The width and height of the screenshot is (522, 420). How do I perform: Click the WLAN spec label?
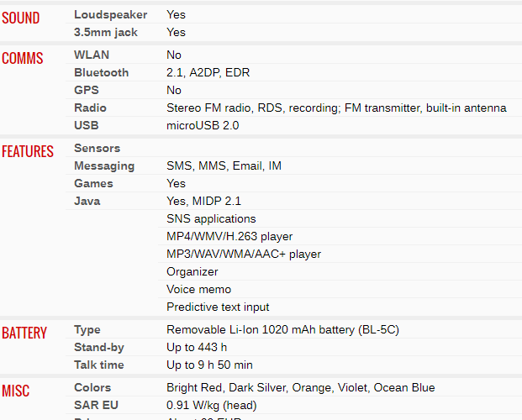(92, 55)
